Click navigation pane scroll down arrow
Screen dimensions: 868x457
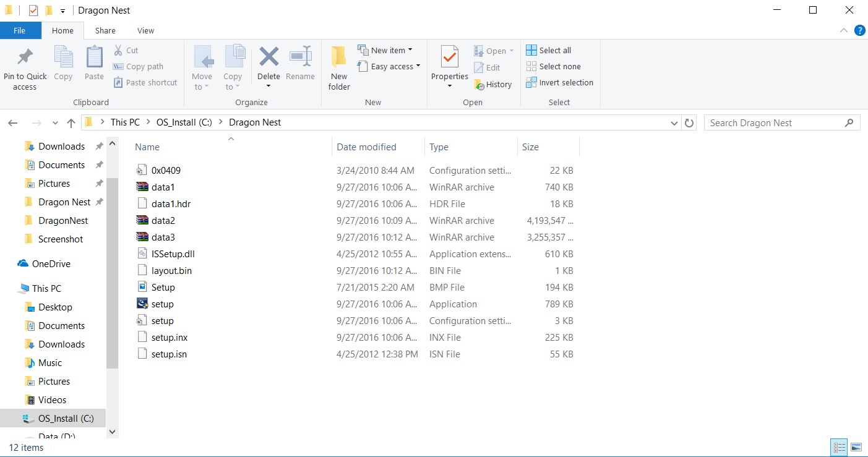click(x=112, y=432)
